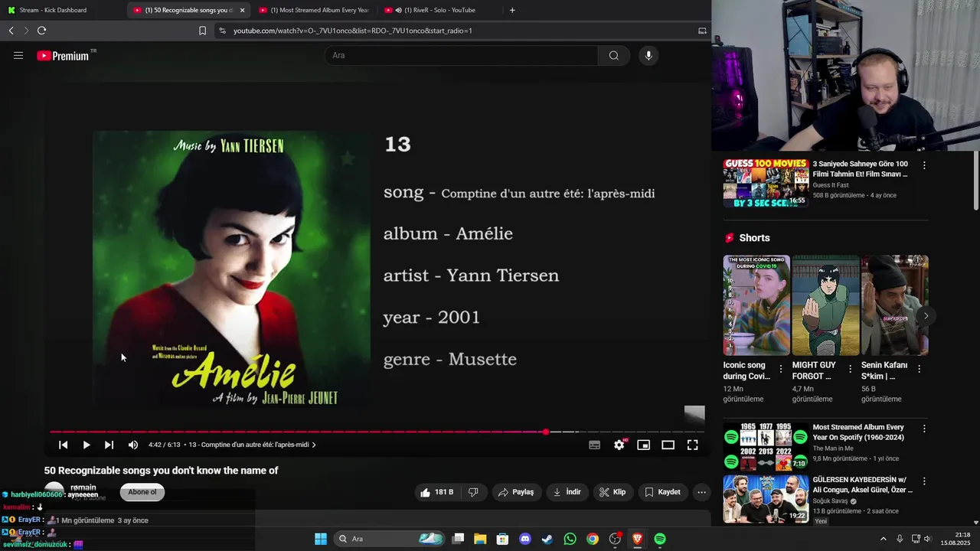The width and height of the screenshot is (980, 551).
Task: Click the search magnifier button
Action: (x=614, y=55)
